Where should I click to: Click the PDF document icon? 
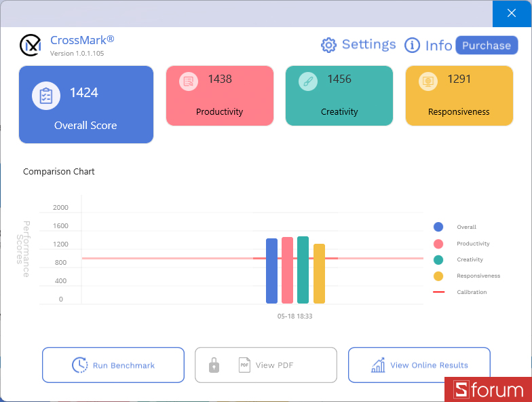coord(244,365)
